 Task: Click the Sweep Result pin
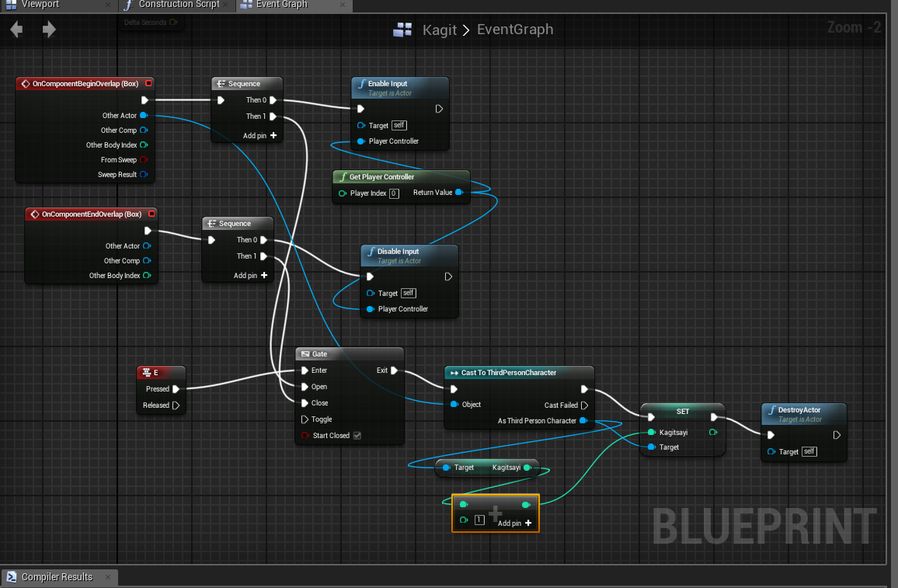(x=144, y=175)
